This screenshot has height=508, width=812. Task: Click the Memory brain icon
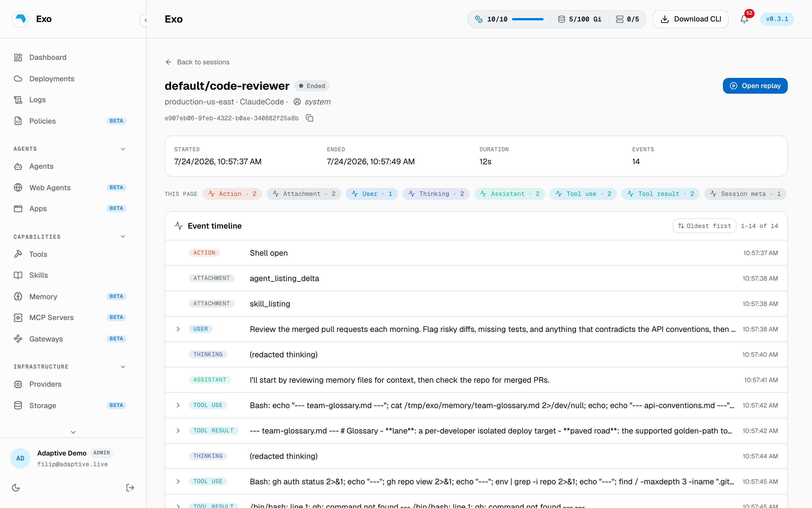tap(18, 296)
